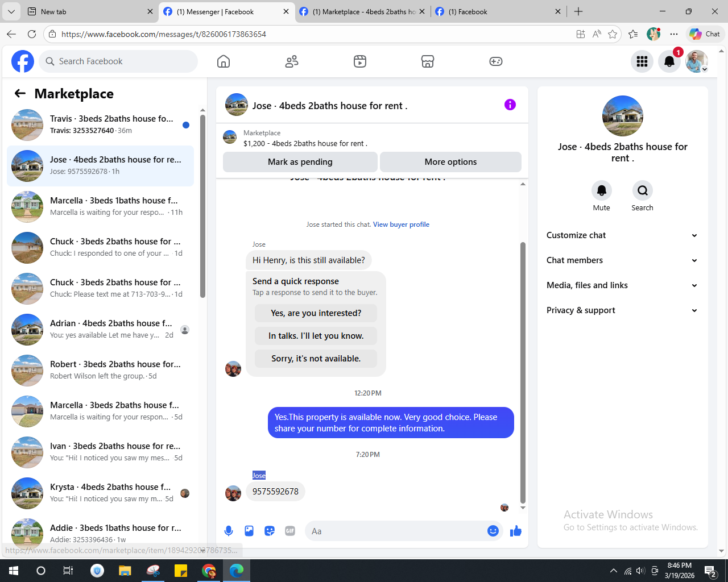Screen dimensions: 728x582
Task: Go back with the Marketplace arrow
Action: tap(20, 94)
